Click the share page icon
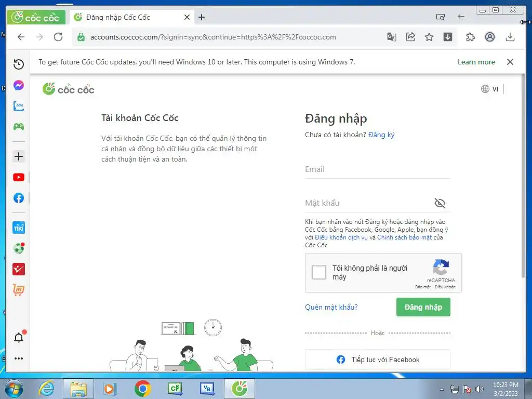 [410, 37]
